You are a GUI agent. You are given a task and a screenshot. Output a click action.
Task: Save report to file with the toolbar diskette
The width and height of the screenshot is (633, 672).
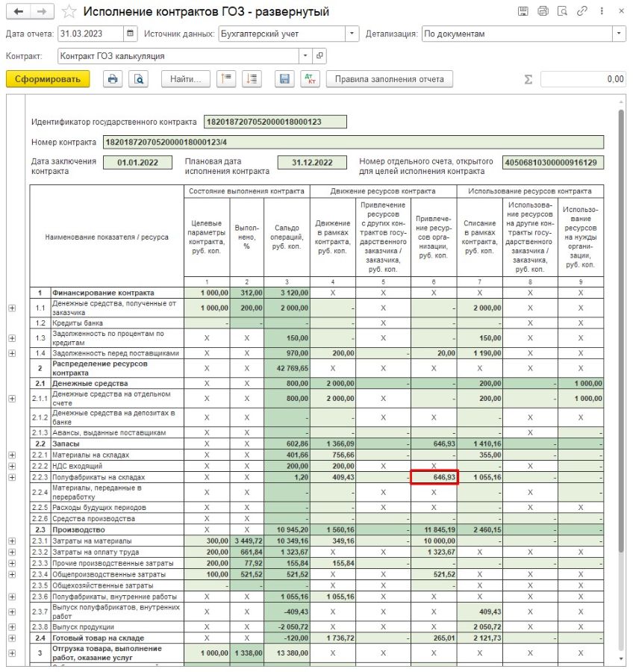pos(284,79)
